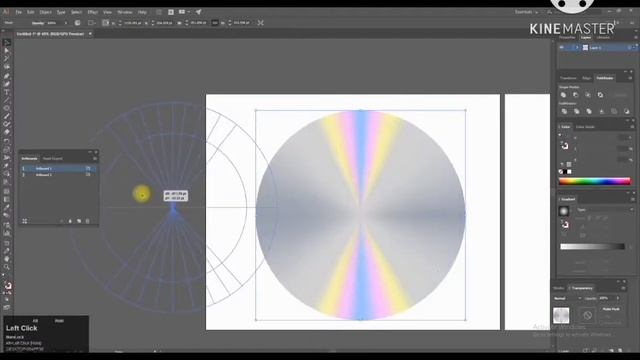640x360 pixels.
Task: Select the Artboard 2 row
Action: click(x=58, y=175)
